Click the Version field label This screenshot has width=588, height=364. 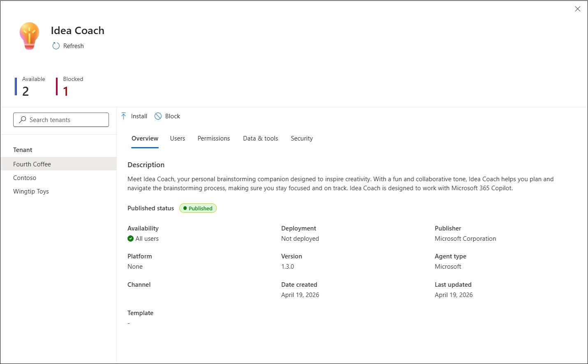point(292,256)
